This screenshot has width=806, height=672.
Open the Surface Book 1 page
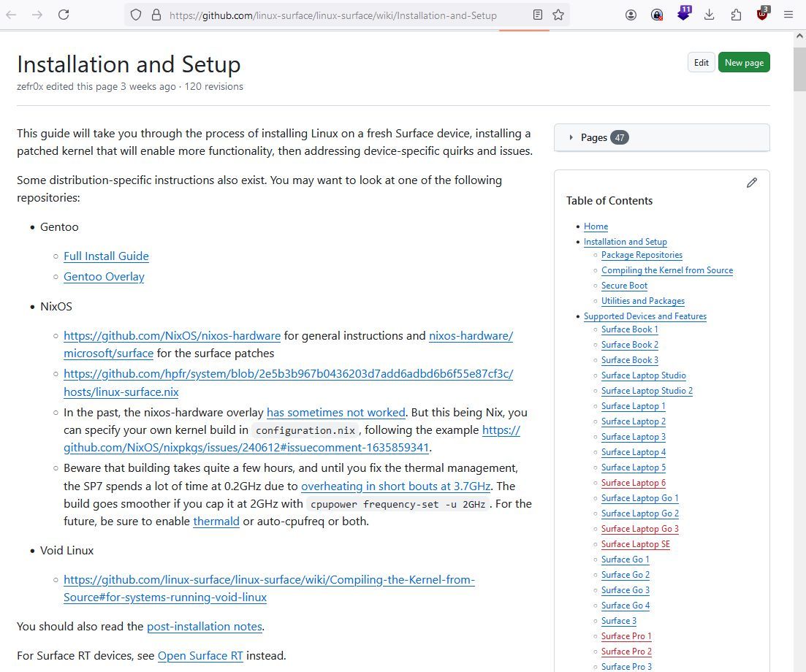[630, 329]
